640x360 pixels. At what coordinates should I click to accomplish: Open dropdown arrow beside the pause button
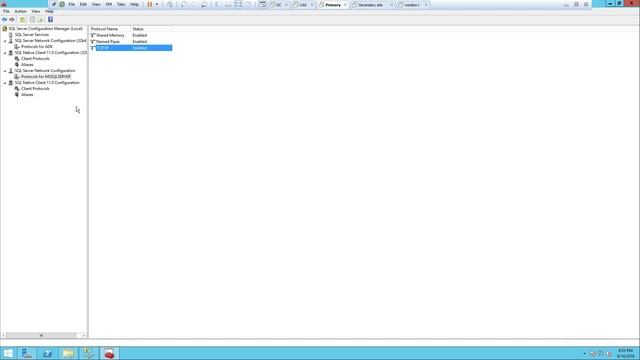157,4
